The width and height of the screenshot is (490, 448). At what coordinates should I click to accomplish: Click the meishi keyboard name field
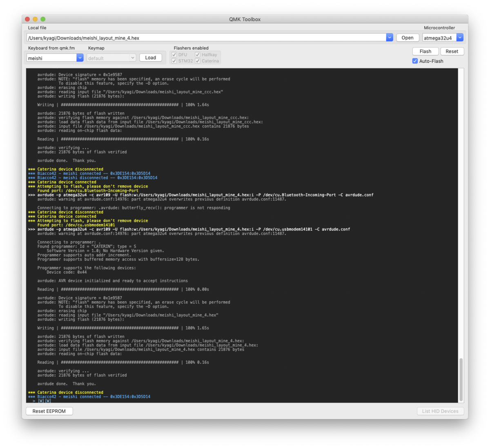[x=51, y=58]
